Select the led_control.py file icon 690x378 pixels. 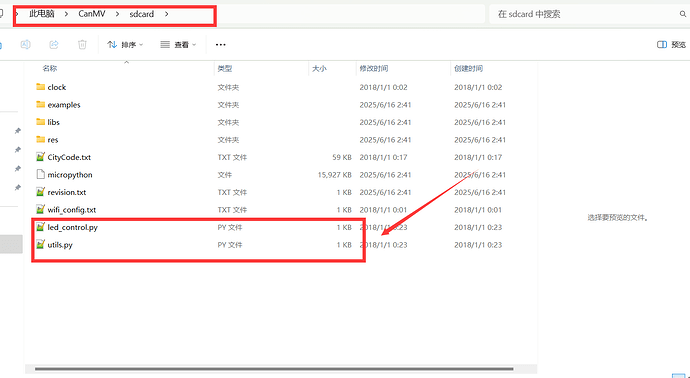[x=40, y=227]
